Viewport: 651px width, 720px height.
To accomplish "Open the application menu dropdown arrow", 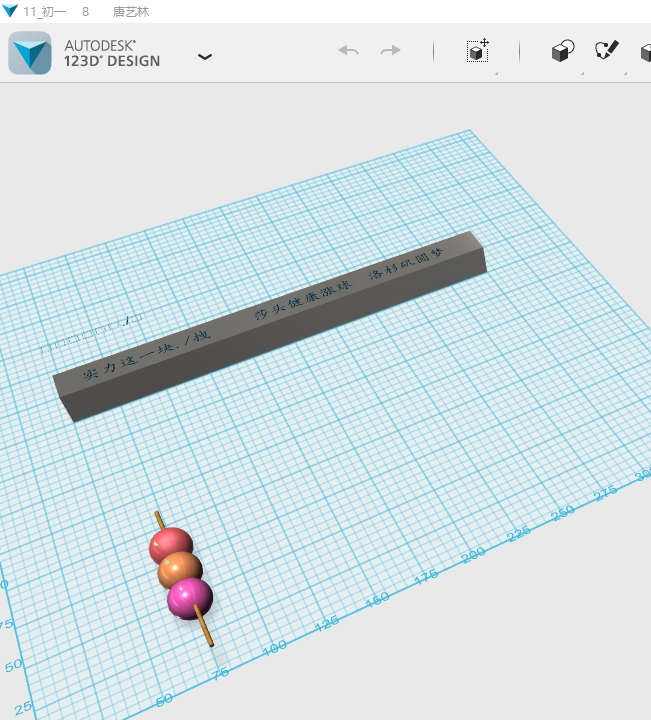I will click(205, 57).
